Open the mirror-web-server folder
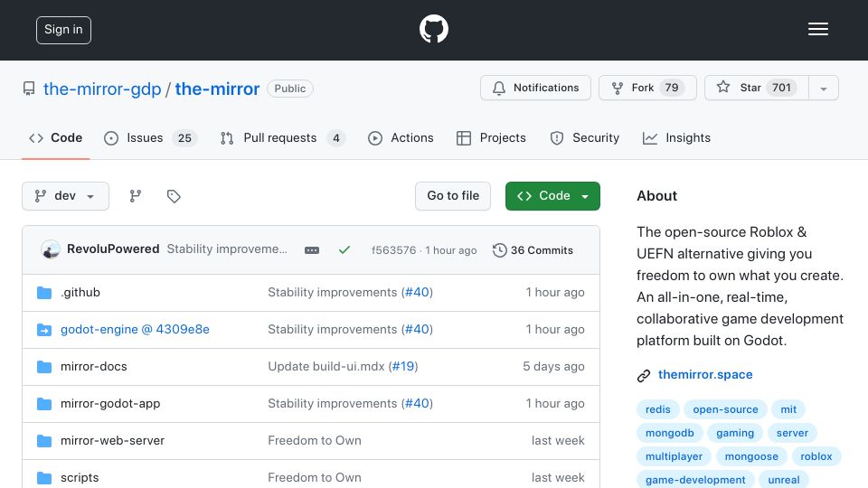Screen dimensions: 868x488 coord(112,440)
